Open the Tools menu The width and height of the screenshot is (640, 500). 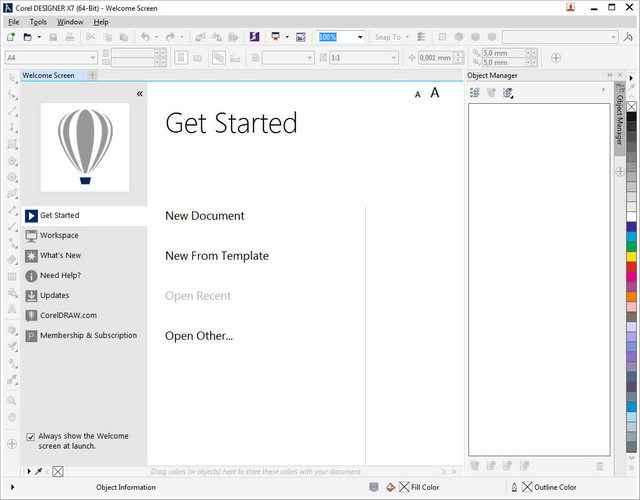pyautogui.click(x=38, y=21)
